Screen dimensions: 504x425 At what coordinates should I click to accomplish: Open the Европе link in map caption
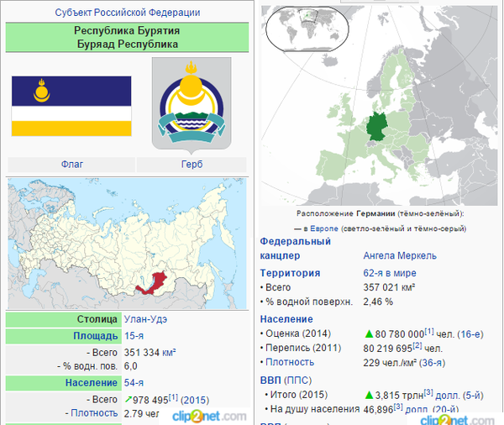point(324,228)
